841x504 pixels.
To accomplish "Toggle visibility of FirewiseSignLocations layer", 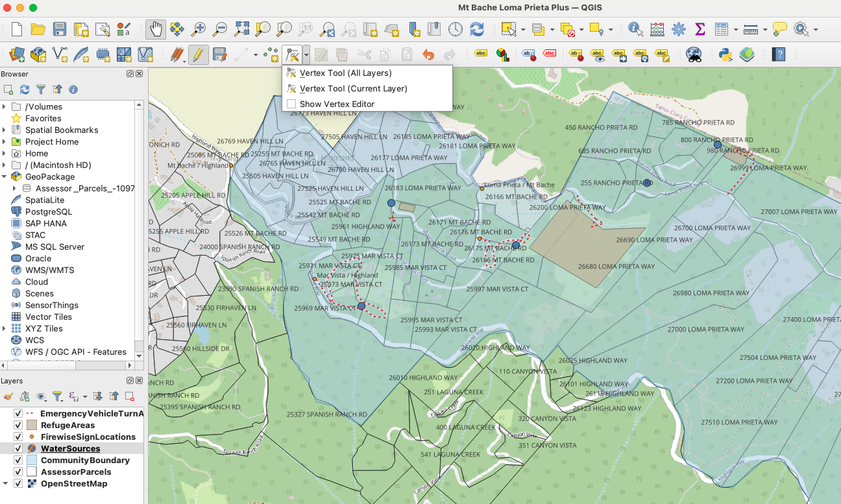I will (x=18, y=437).
